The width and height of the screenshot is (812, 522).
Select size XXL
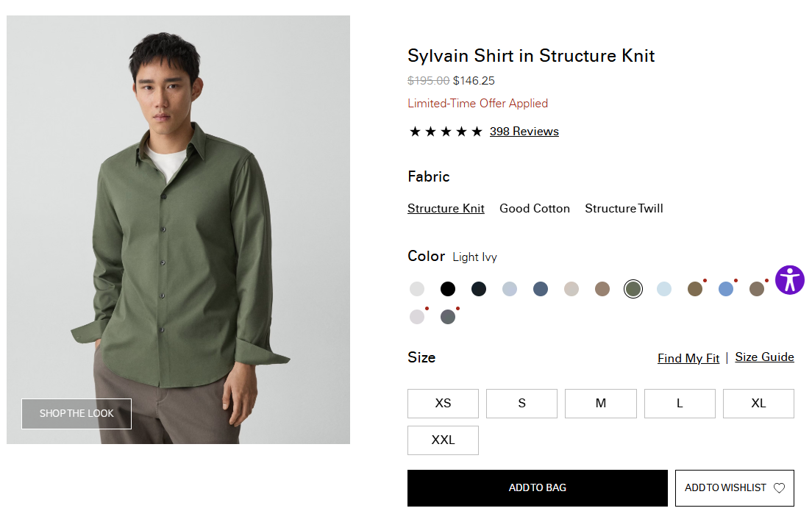(443, 440)
